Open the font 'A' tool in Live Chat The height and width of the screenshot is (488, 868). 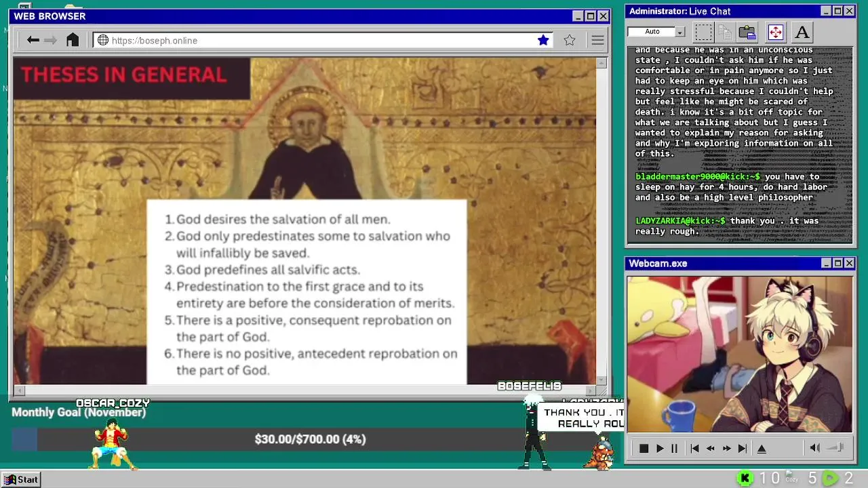802,32
